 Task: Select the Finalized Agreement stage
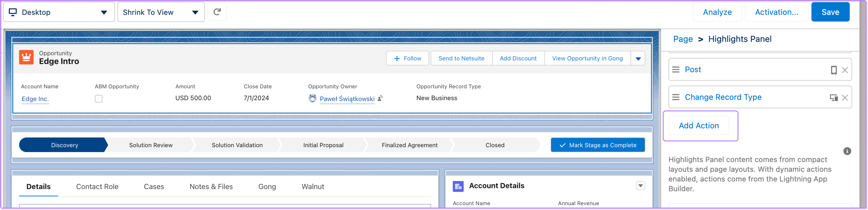click(409, 145)
